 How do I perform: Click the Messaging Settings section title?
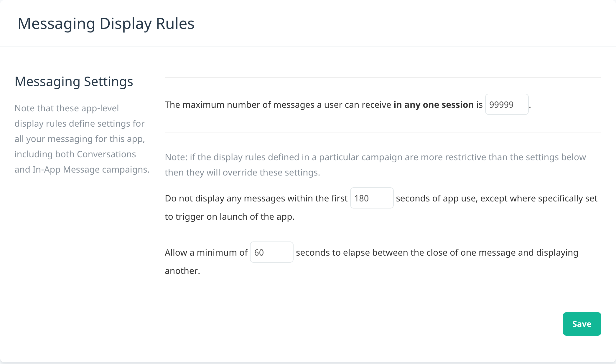click(x=74, y=82)
